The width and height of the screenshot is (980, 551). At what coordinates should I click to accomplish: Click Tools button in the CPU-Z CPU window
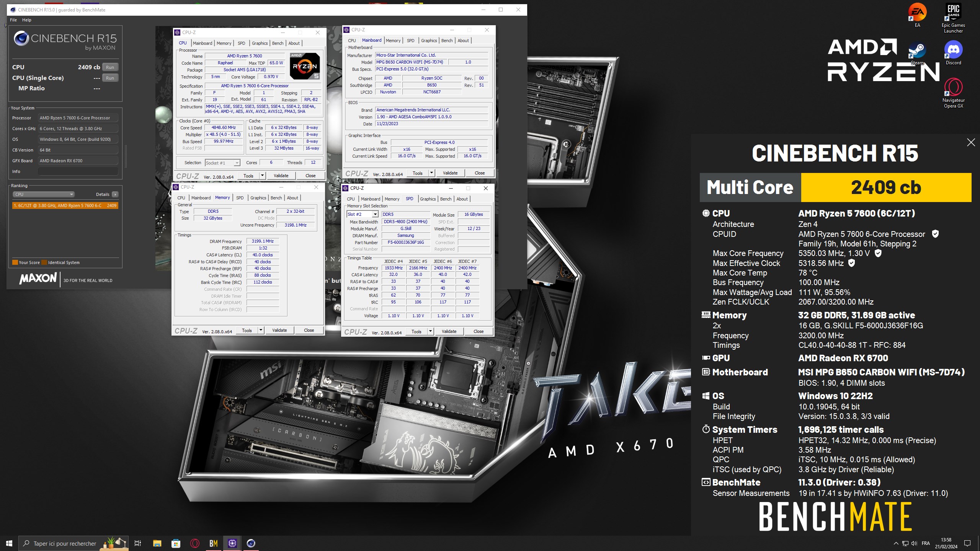(x=248, y=176)
